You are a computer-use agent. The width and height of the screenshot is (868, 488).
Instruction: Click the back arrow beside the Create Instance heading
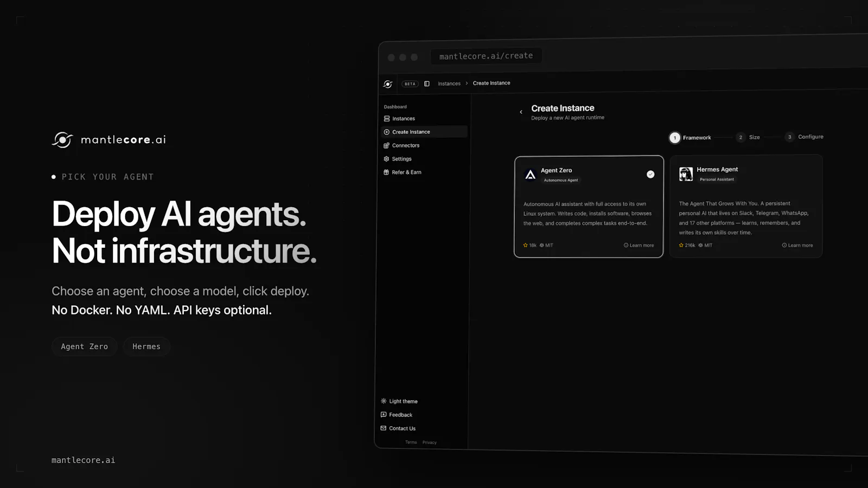(521, 112)
